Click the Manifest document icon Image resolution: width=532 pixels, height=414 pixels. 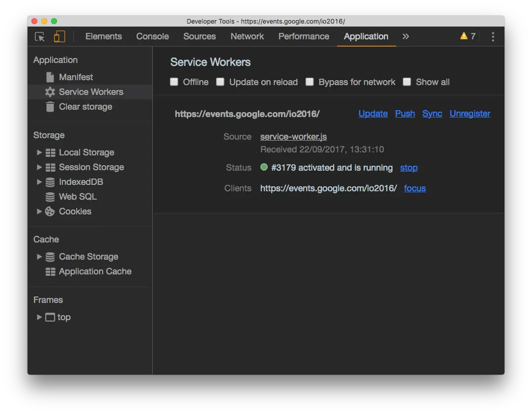coord(50,77)
